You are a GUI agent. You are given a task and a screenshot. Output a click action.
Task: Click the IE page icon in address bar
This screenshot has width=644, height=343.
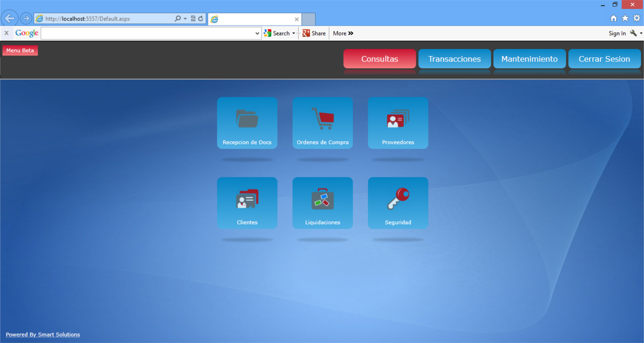point(40,19)
